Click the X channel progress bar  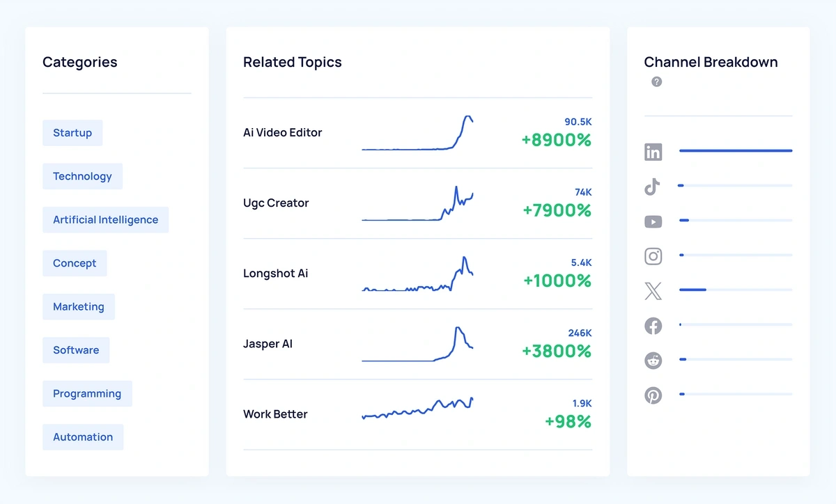736,290
